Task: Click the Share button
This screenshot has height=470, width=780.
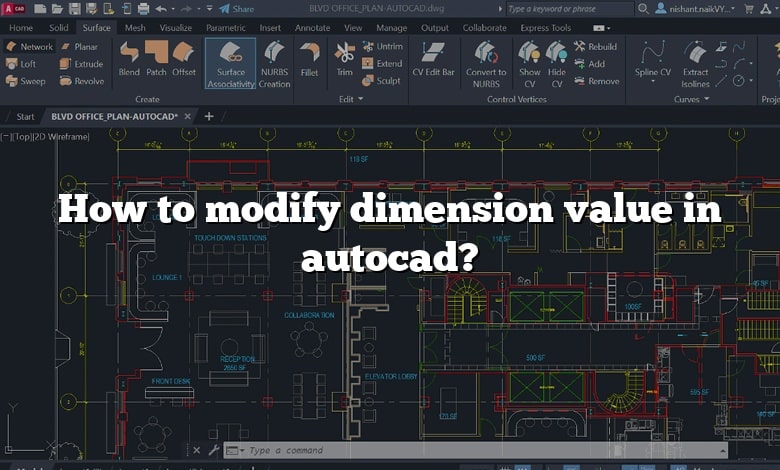Action: tap(237, 8)
